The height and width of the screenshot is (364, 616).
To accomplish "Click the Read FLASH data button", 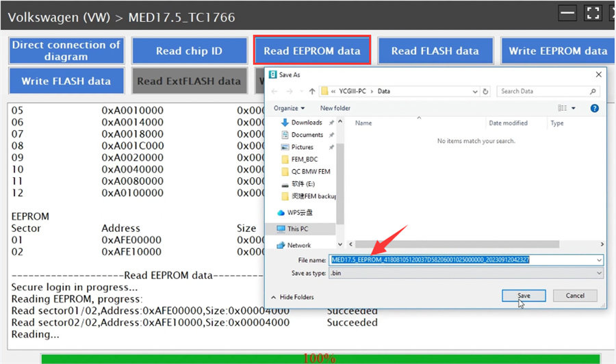I will [x=435, y=51].
